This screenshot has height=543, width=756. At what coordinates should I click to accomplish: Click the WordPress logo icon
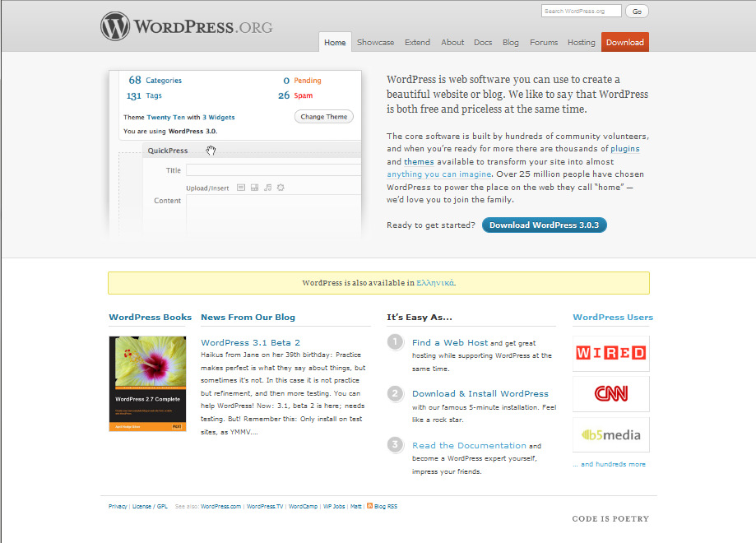[114, 26]
